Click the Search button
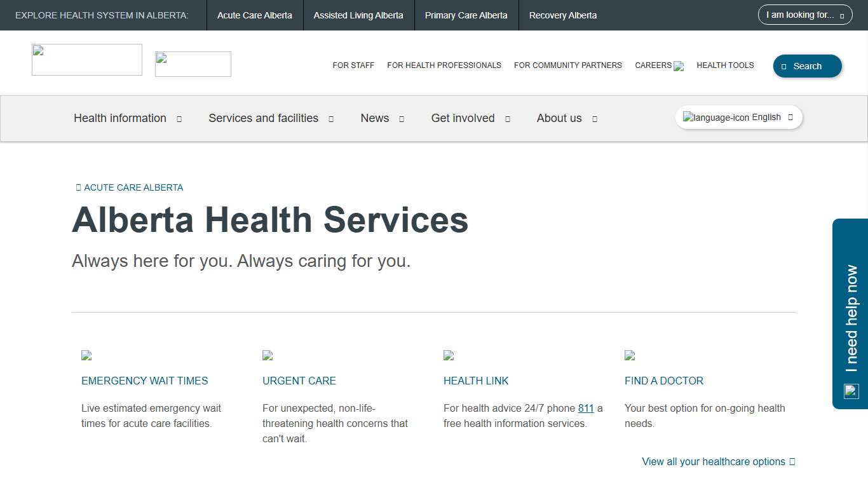Viewport: 868px width, 488px height. pyautogui.click(x=807, y=65)
